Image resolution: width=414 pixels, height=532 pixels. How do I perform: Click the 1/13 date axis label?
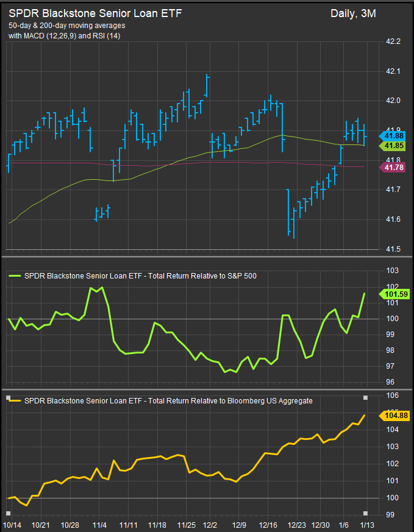tap(366, 525)
